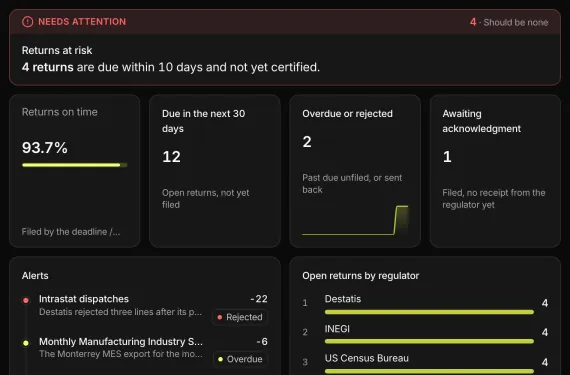This screenshot has height=375, width=570.
Task: Select the 'Filed by the deadline' caption
Action: (x=71, y=232)
